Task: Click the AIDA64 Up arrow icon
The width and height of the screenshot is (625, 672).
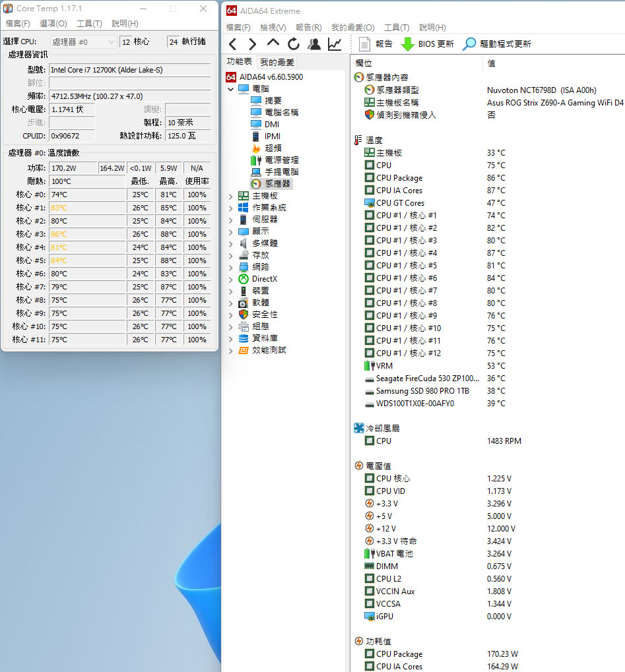Action: 273,43
